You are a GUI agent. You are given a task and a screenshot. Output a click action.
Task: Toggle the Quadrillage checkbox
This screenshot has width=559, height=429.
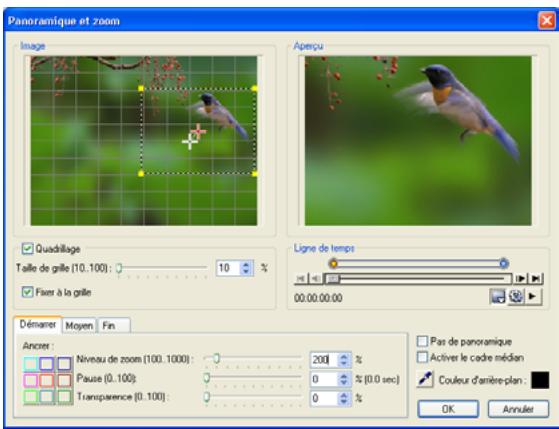tap(27, 249)
